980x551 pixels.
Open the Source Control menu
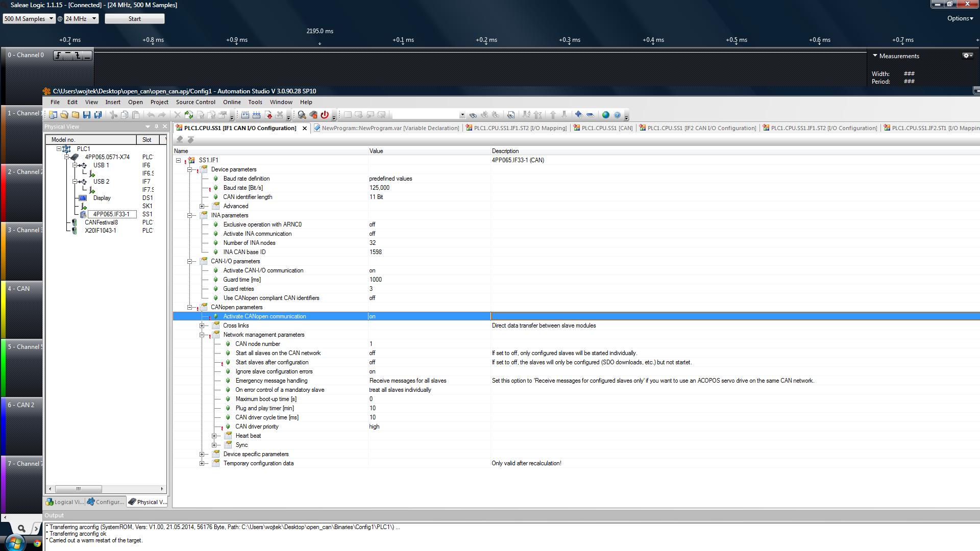click(x=195, y=102)
